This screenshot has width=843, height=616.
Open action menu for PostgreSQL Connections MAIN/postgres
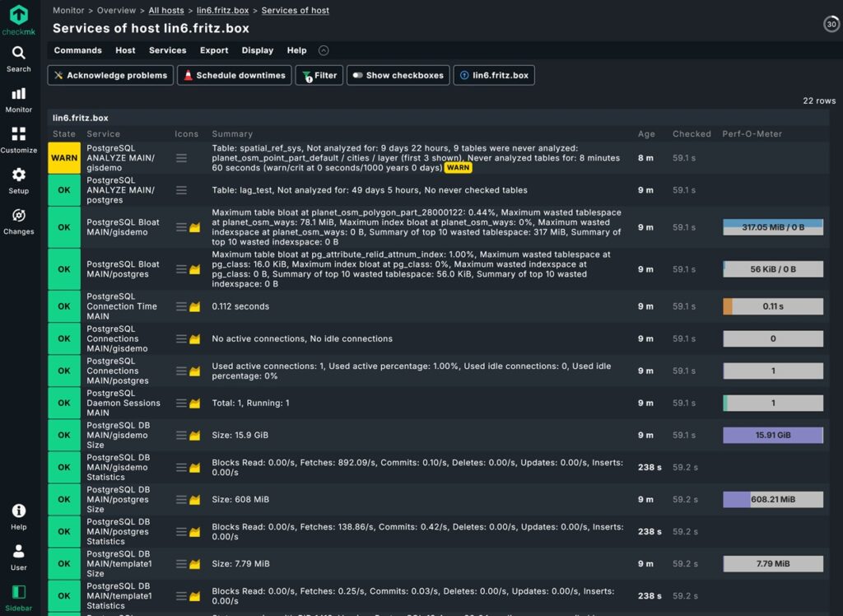pyautogui.click(x=182, y=371)
